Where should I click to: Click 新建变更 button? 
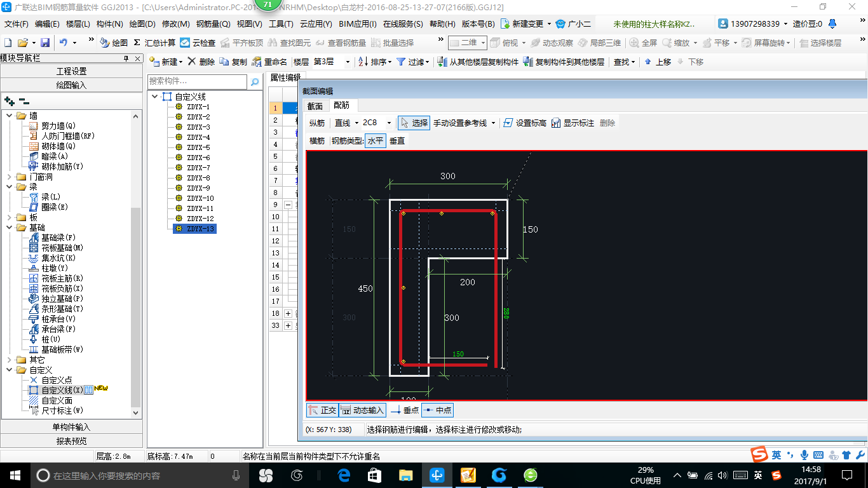[526, 24]
